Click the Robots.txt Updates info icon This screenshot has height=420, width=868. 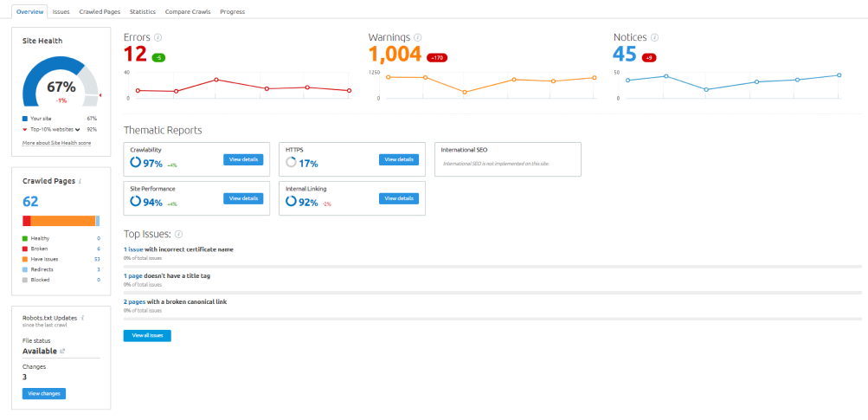pyautogui.click(x=82, y=318)
